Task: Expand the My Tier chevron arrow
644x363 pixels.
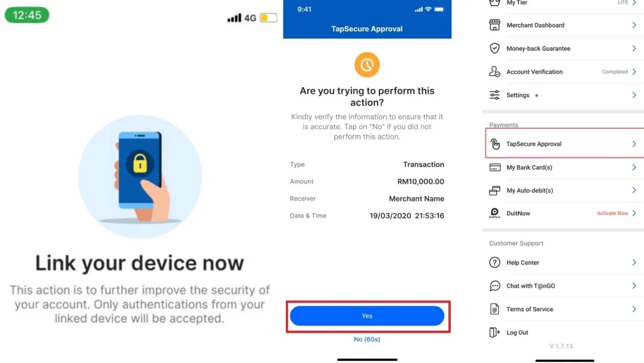Action: [x=634, y=2]
